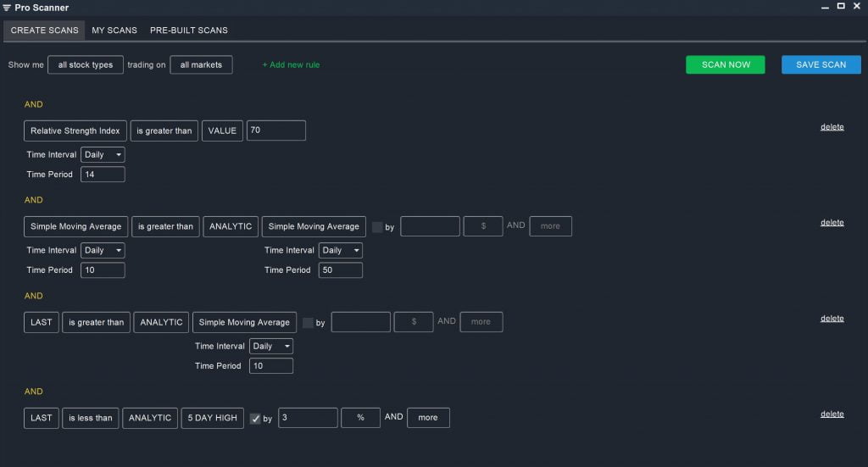
Task: Open Time Interval dropdown above Time Period 50
Action: [x=340, y=251]
